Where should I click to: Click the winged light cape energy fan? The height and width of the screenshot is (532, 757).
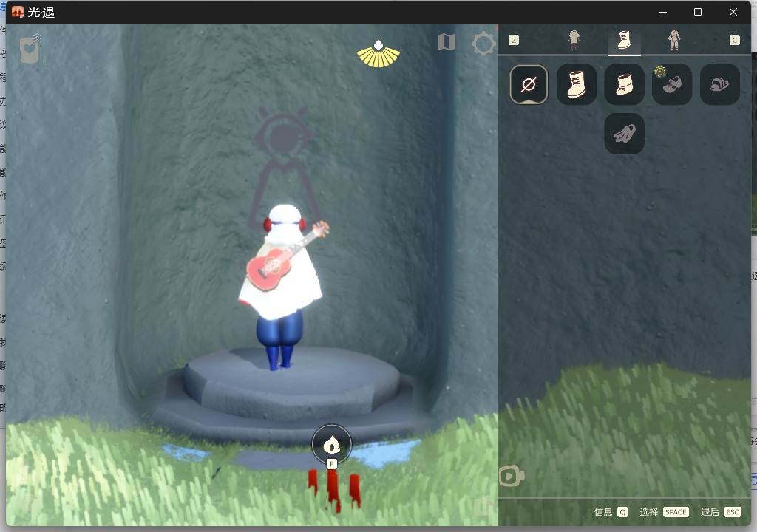pyautogui.click(x=378, y=54)
